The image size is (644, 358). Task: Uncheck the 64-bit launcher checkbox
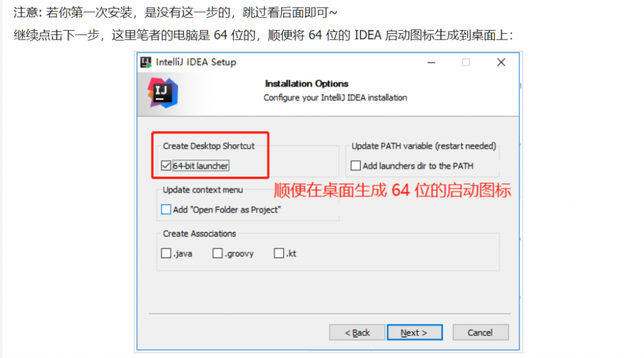pos(166,165)
